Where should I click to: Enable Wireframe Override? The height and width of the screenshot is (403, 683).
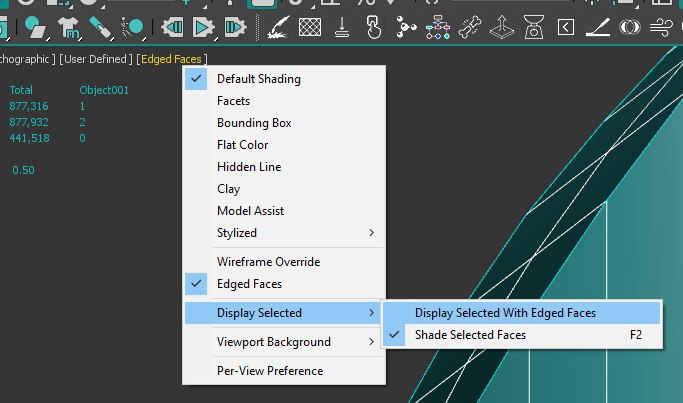coord(284,262)
